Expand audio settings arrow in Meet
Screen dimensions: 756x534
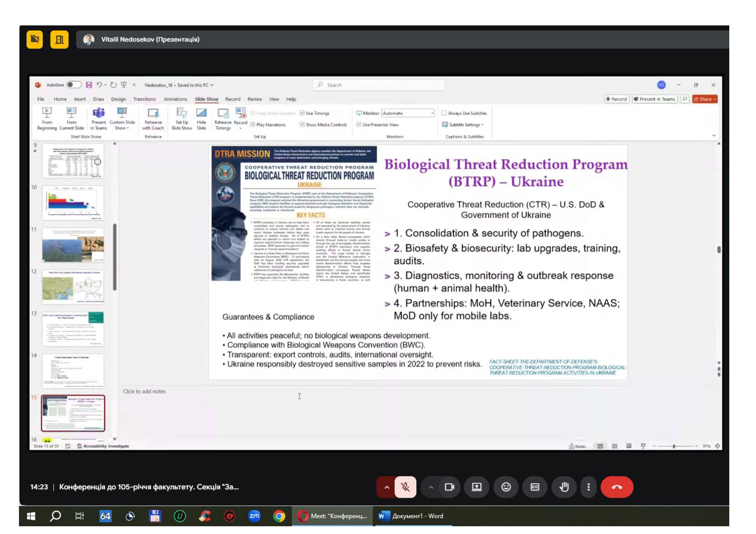click(387, 487)
